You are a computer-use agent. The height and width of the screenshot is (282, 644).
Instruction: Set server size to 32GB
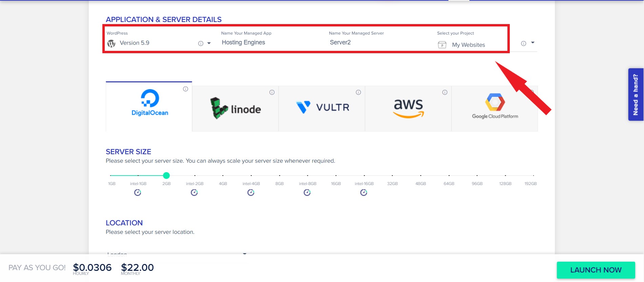tap(392, 183)
